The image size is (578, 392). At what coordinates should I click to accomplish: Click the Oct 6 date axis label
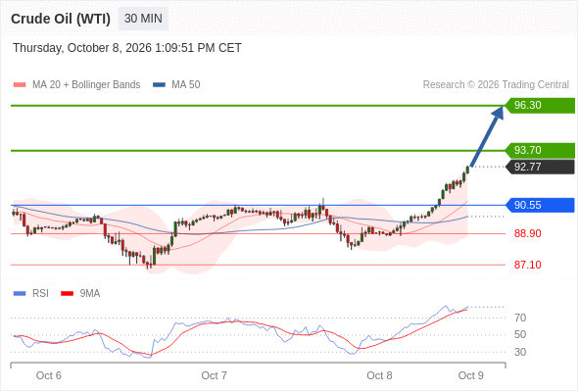pos(49,375)
